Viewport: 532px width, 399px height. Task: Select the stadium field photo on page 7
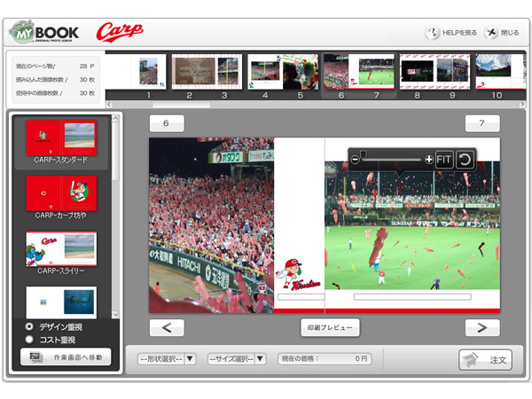click(412, 225)
